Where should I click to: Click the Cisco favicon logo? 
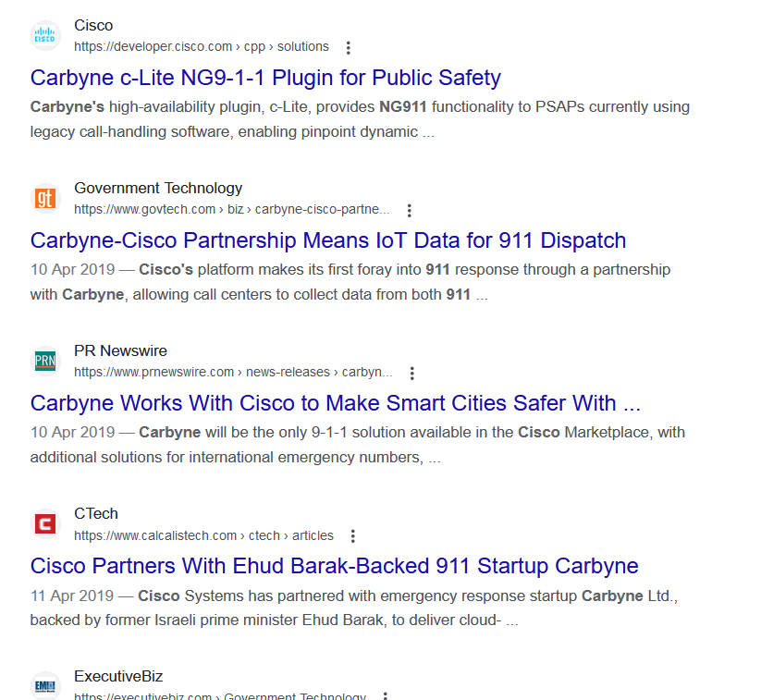point(45,35)
